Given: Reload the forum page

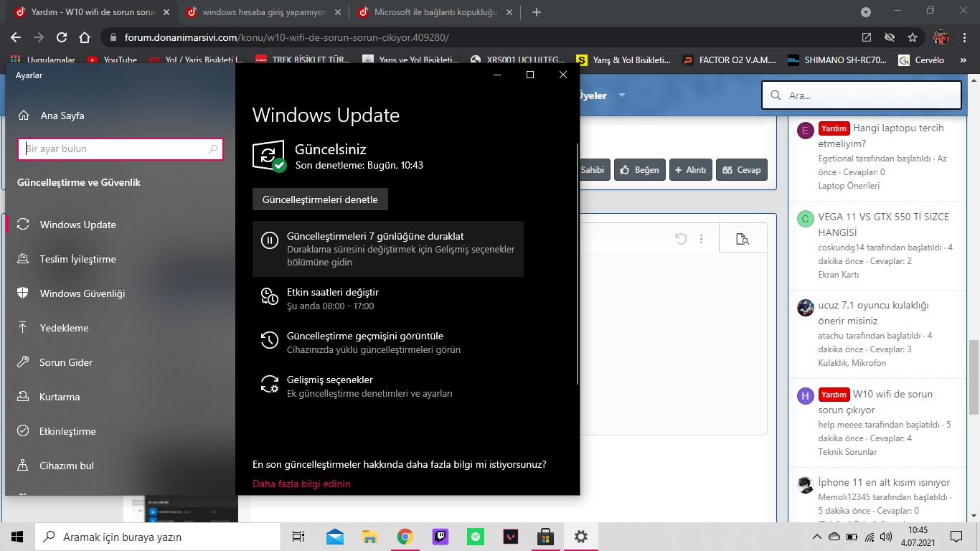Looking at the screenshot, I should click(x=62, y=37).
